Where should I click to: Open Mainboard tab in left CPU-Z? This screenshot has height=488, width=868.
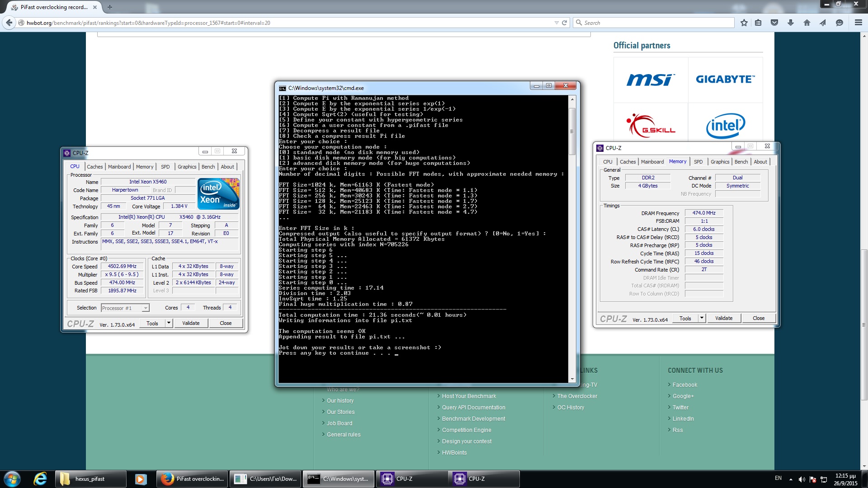119,167
